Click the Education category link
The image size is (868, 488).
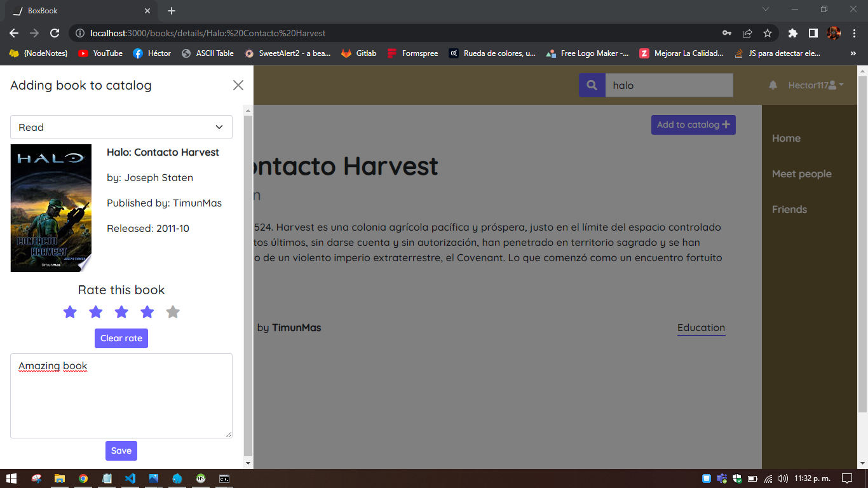coord(701,328)
